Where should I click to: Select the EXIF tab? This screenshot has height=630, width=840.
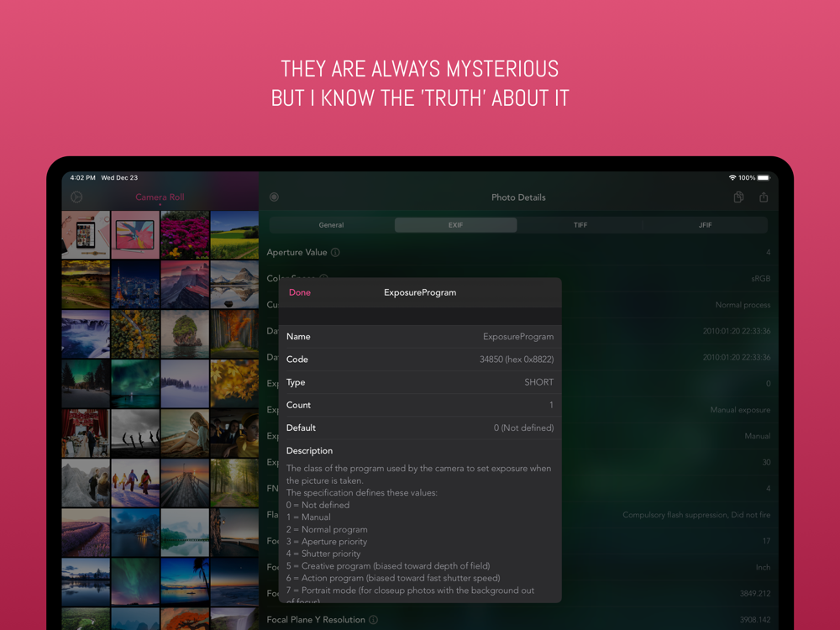coord(456,225)
